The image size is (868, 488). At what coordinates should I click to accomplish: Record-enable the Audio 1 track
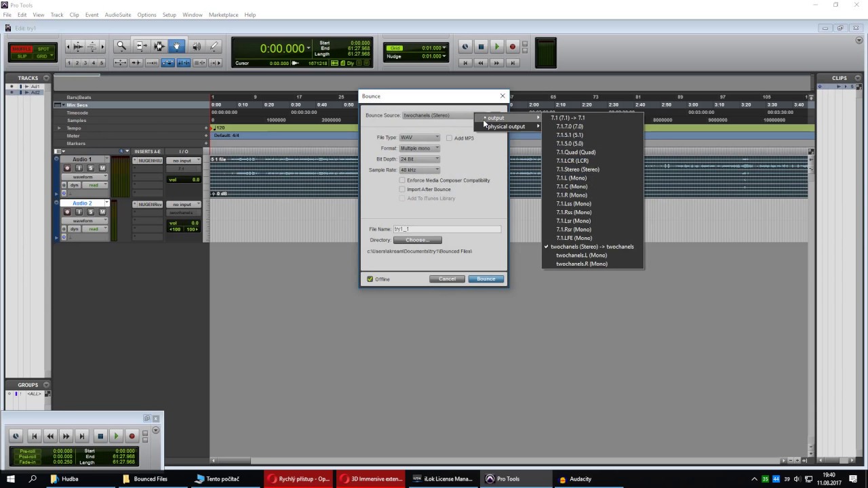coord(66,168)
